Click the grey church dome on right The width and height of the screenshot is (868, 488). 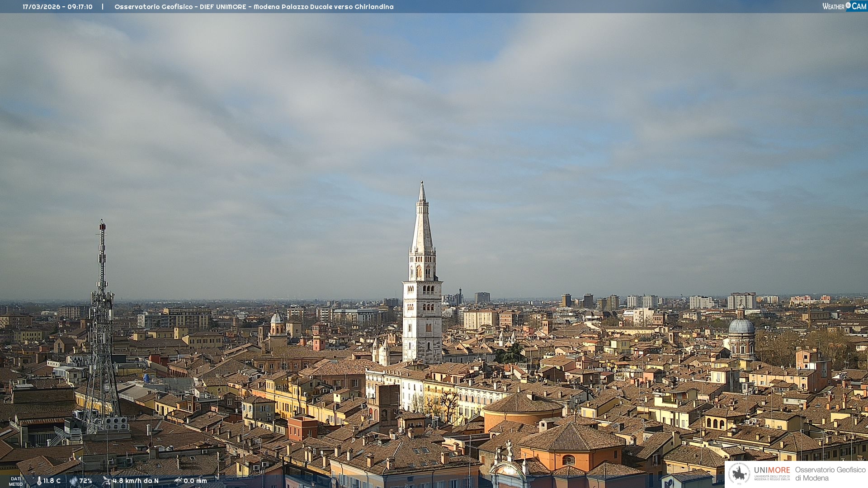click(741, 326)
